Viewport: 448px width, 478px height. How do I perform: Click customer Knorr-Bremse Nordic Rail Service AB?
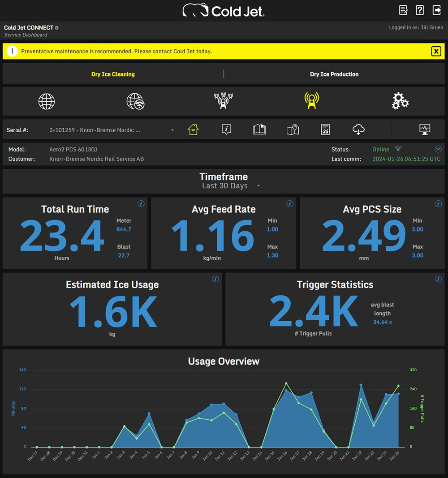tap(97, 159)
